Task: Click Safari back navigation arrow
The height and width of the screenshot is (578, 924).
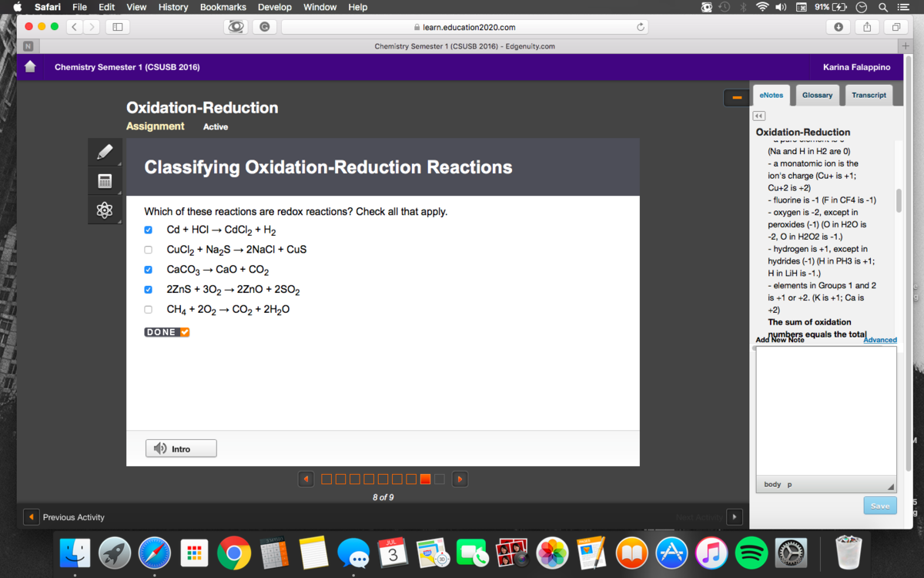Action: [x=74, y=27]
